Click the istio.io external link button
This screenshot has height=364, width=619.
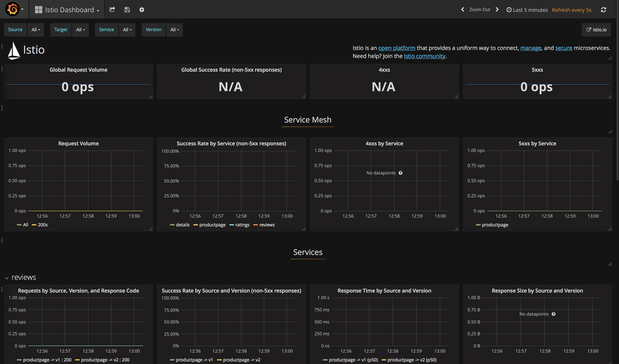(596, 30)
